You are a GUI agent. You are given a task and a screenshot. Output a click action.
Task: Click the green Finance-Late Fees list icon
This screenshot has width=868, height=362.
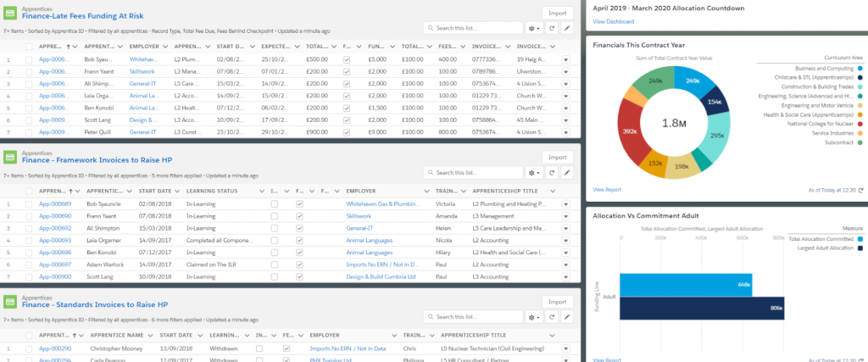pos(10,14)
